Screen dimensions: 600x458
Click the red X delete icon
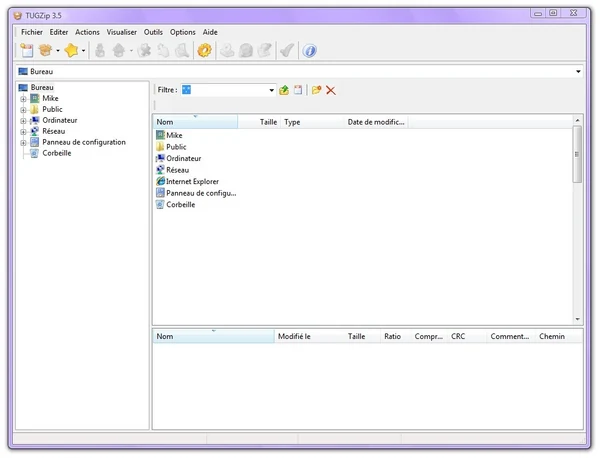331,90
